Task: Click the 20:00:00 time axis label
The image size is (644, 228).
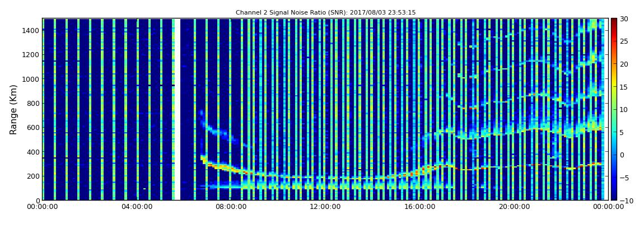Action: click(513, 207)
